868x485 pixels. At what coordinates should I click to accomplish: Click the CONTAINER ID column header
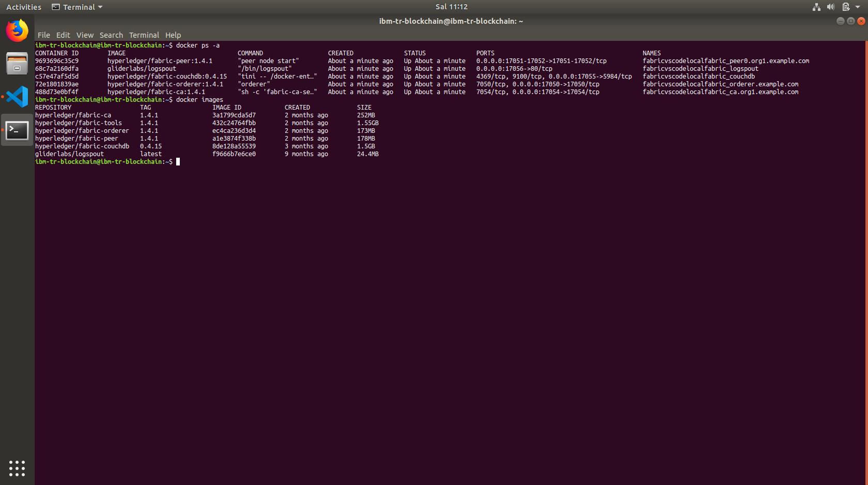57,53
